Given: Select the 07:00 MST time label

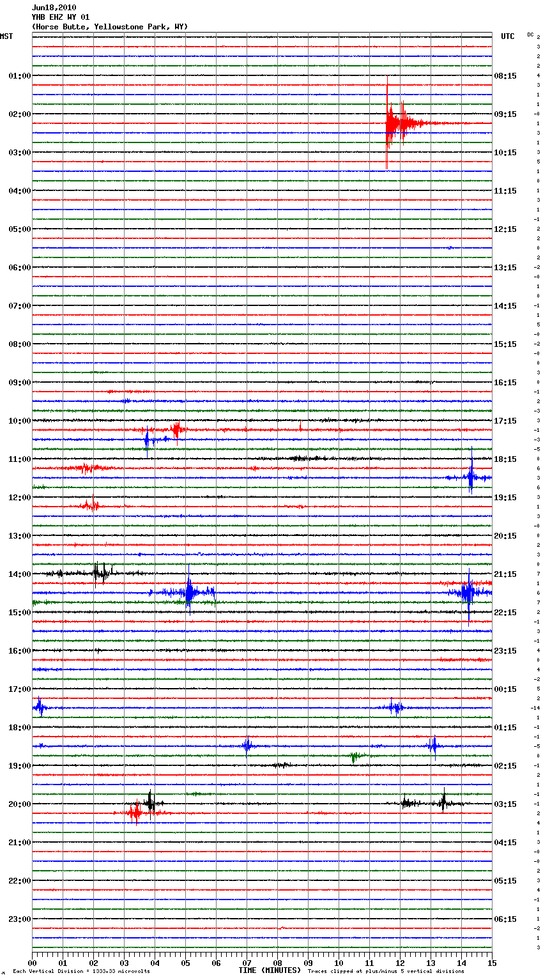Looking at the screenshot, I should [x=20, y=306].
